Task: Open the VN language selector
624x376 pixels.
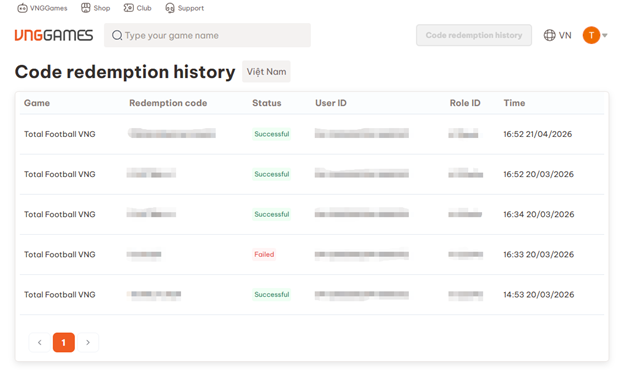Action: pyautogui.click(x=558, y=35)
